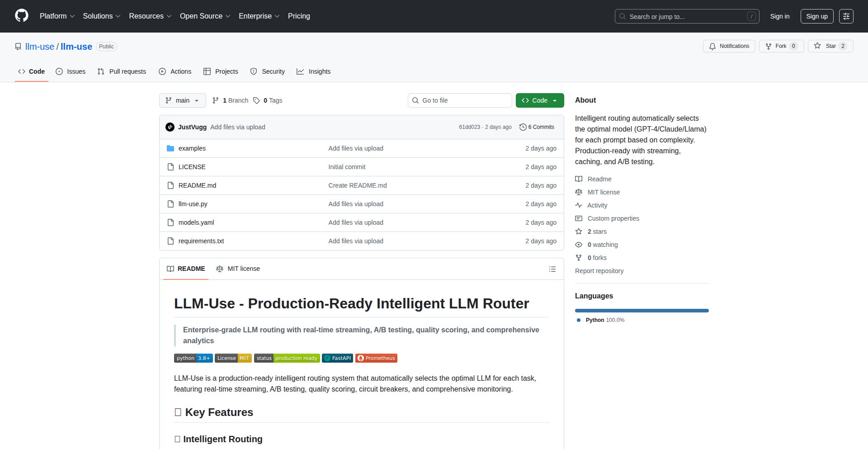Select the MIT license tab
The width and height of the screenshot is (868, 449).
click(x=238, y=269)
